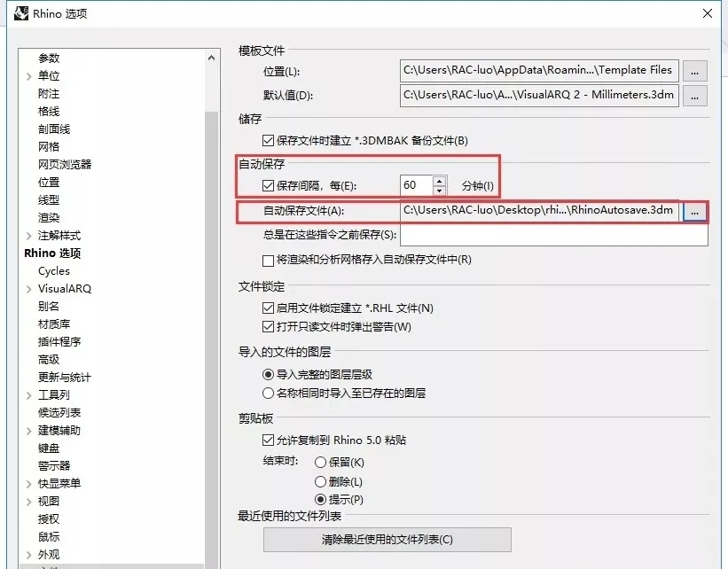This screenshot has height=569, width=728.
Task: Toggle the RHL file locking checkbox
Action: (269, 308)
